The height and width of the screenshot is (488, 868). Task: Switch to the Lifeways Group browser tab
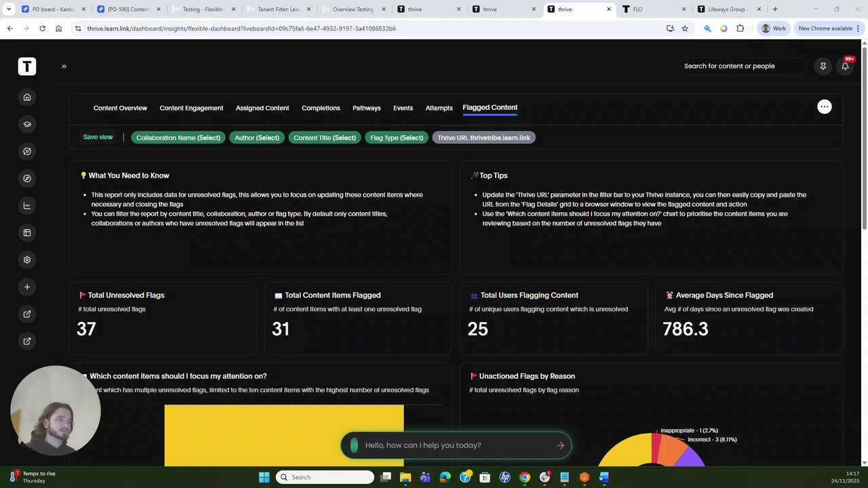[x=728, y=9]
